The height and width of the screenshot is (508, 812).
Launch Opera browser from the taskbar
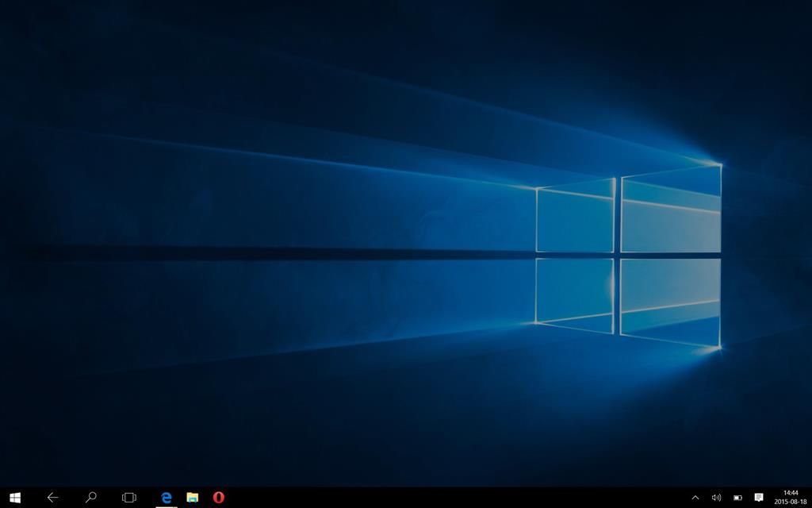[x=219, y=498]
